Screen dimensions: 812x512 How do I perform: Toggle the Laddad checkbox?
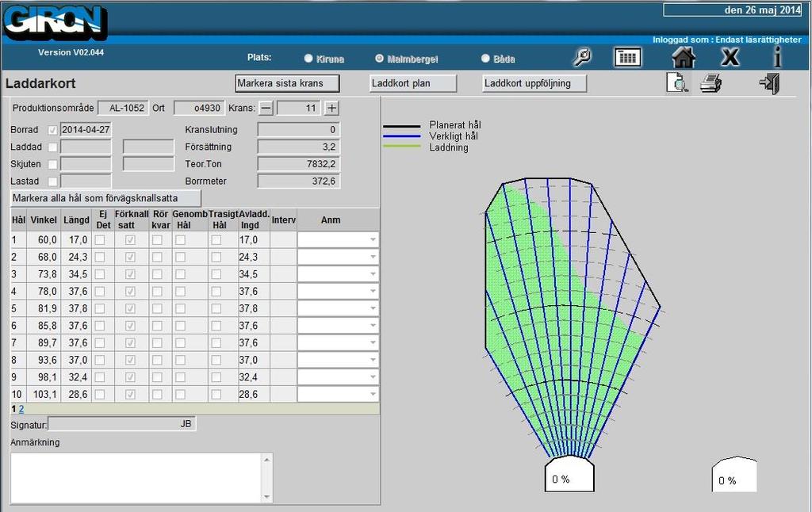(52, 147)
